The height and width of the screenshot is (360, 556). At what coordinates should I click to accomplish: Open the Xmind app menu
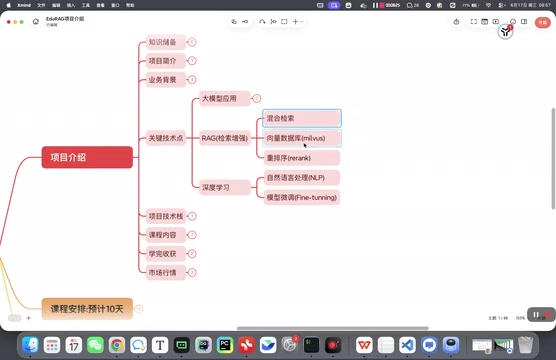coord(24,5)
